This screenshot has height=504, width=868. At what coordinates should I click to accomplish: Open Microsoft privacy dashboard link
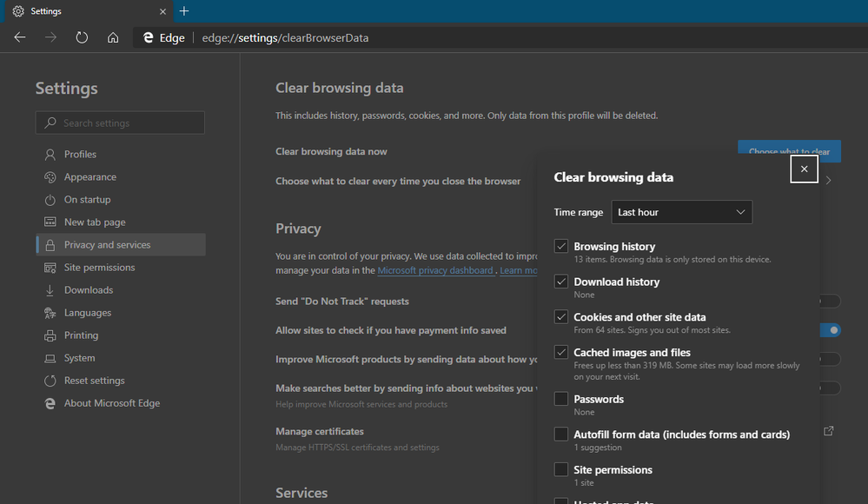coord(435,270)
